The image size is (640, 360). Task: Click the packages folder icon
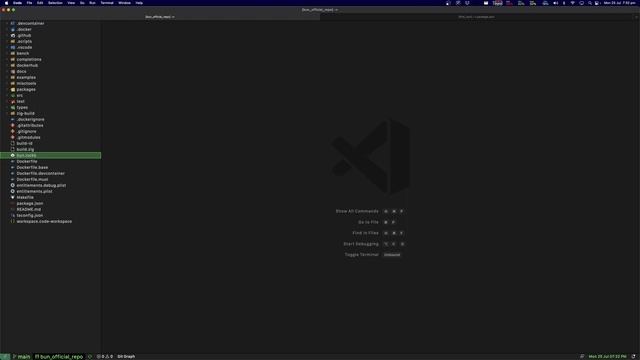click(x=13, y=89)
